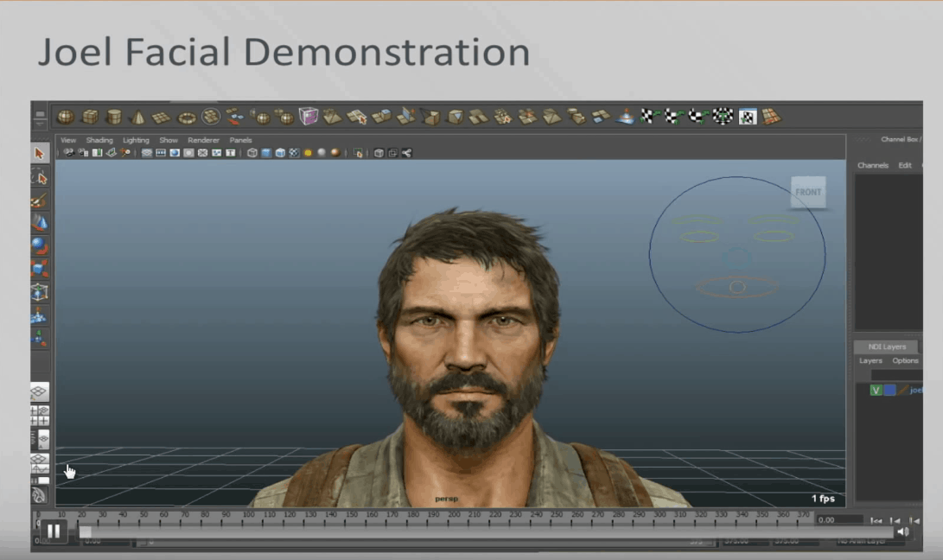Toggle use all lights yellow icon
This screenshot has height=560, width=943.
pos(308,153)
